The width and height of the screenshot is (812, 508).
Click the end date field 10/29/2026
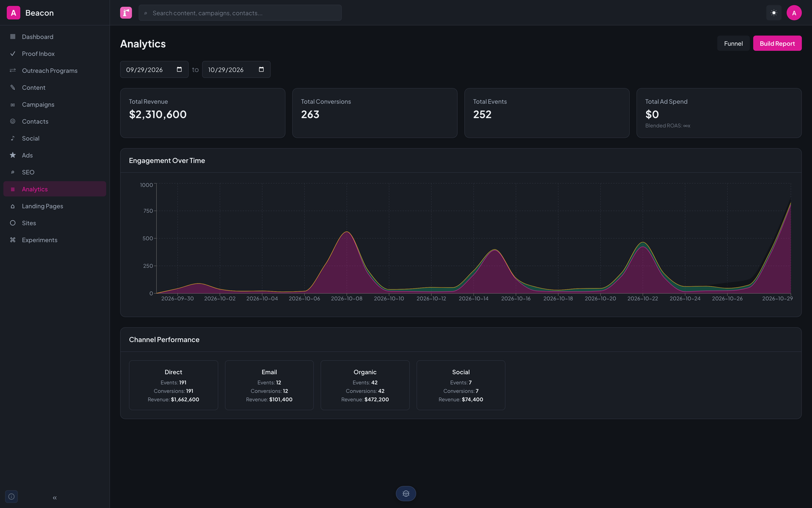(x=236, y=69)
